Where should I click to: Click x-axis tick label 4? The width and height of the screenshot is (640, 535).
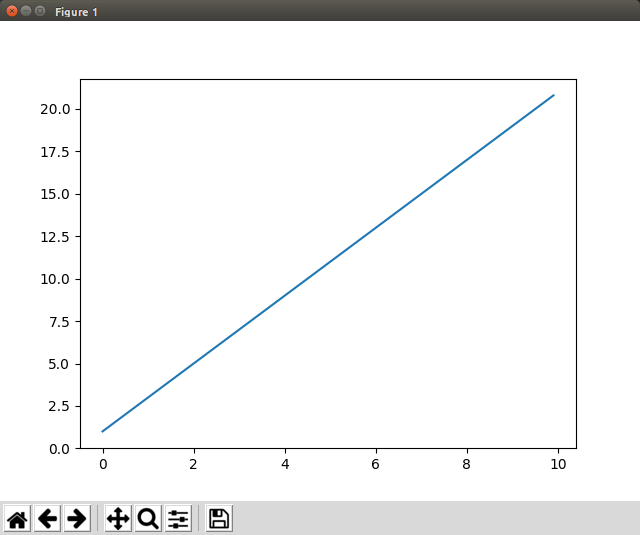pos(285,464)
